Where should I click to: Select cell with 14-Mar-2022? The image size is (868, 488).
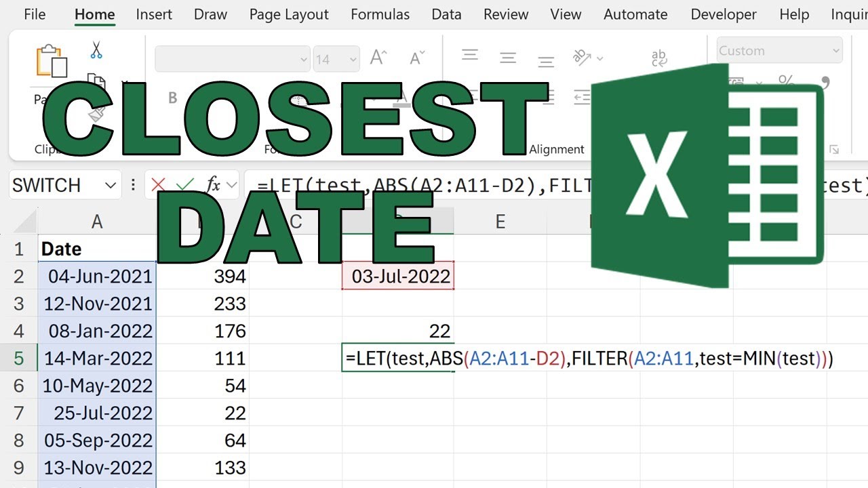point(97,358)
